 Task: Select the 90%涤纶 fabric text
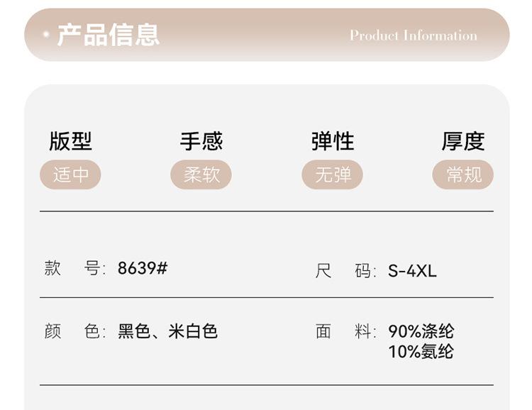coord(421,331)
